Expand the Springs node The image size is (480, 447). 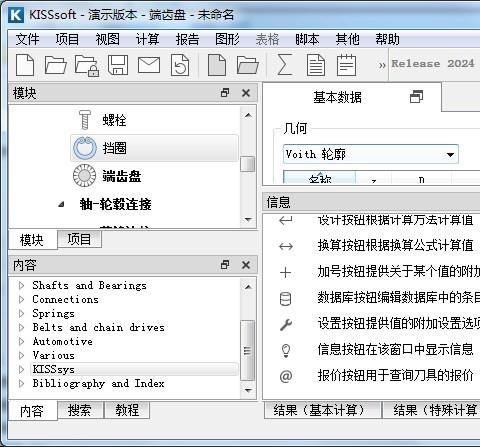tap(22, 313)
